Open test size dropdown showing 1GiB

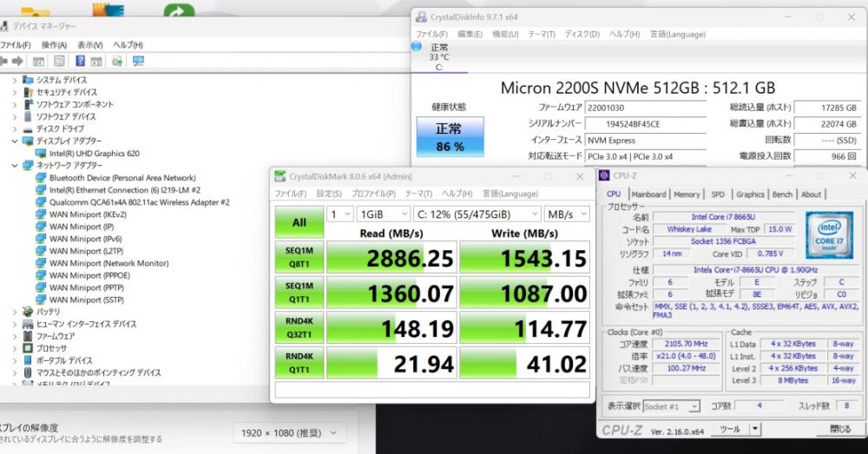click(383, 214)
